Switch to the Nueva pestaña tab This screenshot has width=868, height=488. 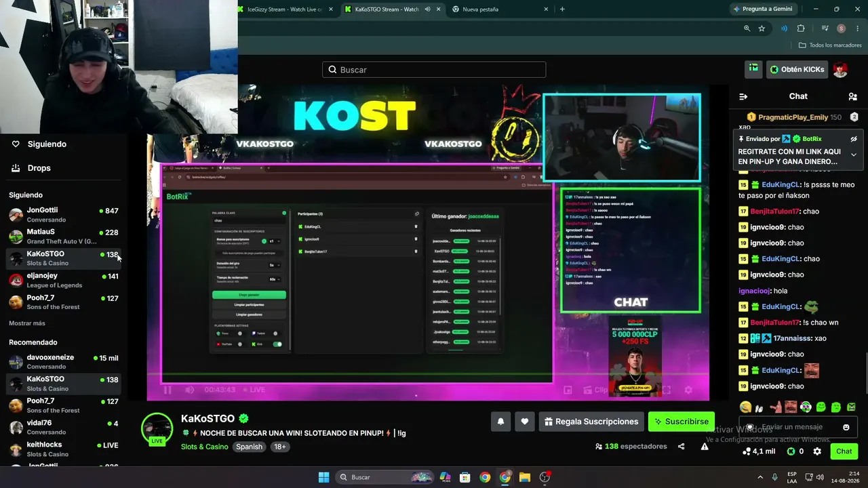498,9
